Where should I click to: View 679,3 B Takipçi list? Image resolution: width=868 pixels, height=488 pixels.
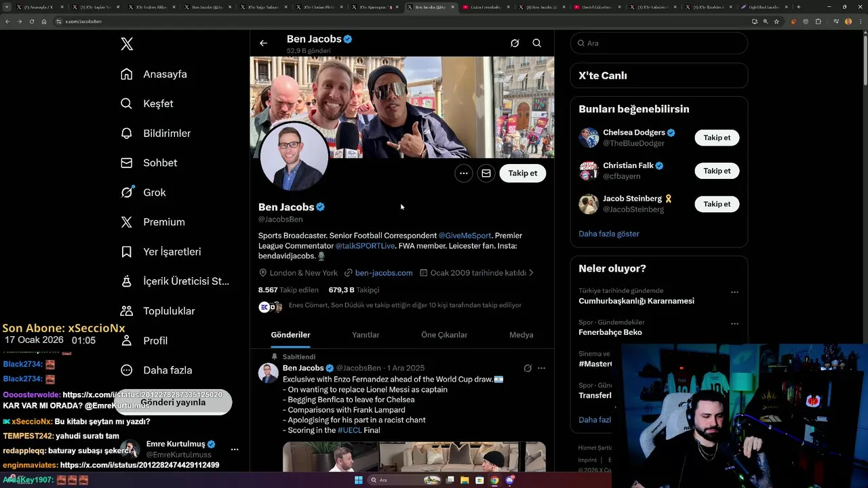[354, 289]
